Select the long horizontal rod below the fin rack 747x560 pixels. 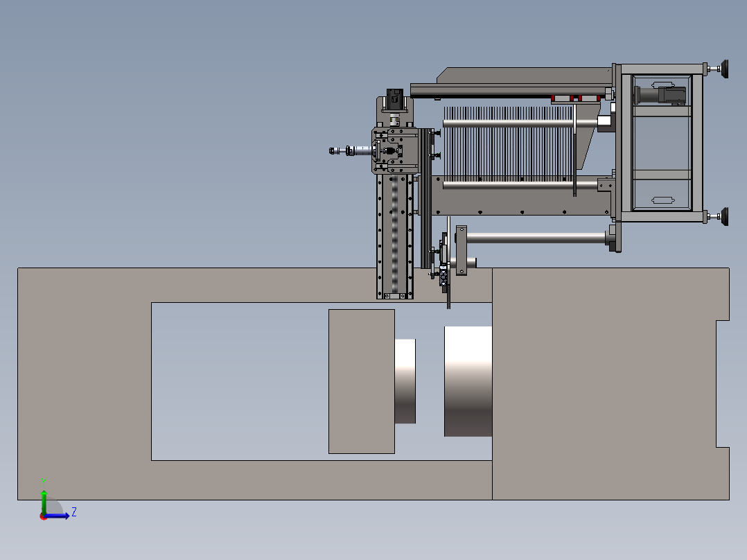point(536,237)
